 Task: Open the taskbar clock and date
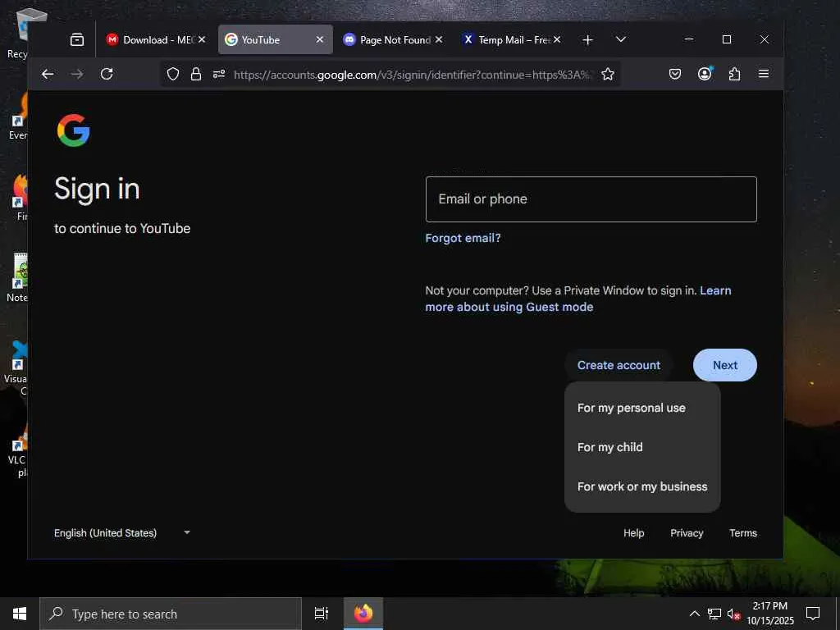pyautogui.click(x=770, y=614)
